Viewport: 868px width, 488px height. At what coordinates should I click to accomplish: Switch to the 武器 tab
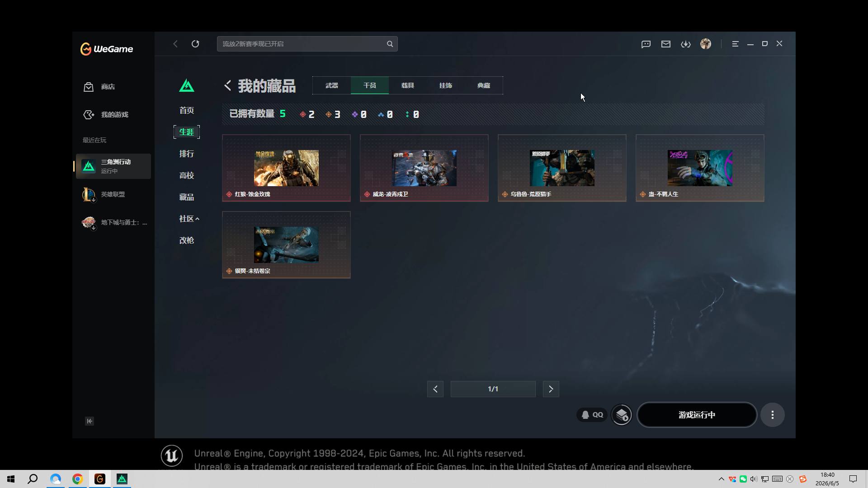pyautogui.click(x=332, y=85)
